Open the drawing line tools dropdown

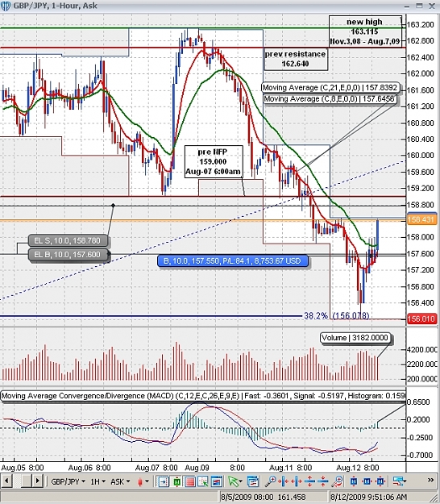[400, 481]
